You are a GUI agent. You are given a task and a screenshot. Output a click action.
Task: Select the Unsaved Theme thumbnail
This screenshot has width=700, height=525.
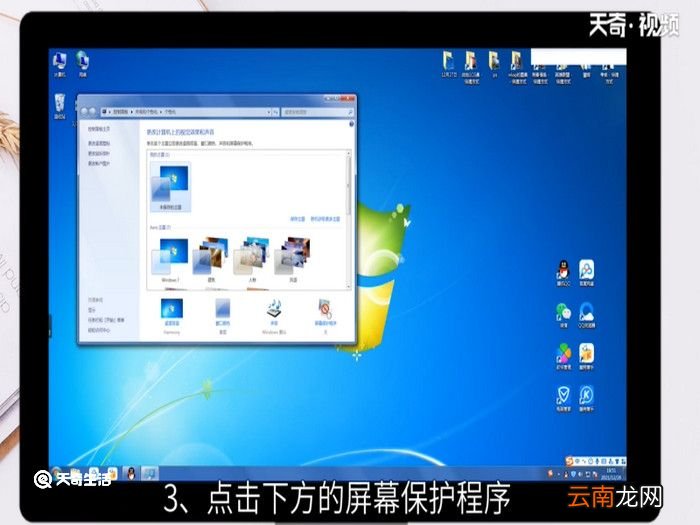[x=171, y=187]
